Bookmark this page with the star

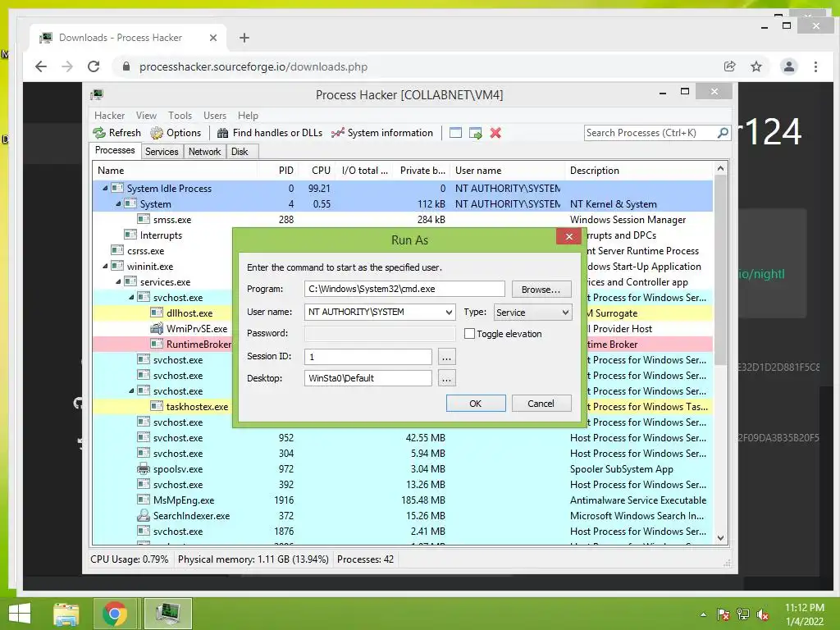coord(756,66)
